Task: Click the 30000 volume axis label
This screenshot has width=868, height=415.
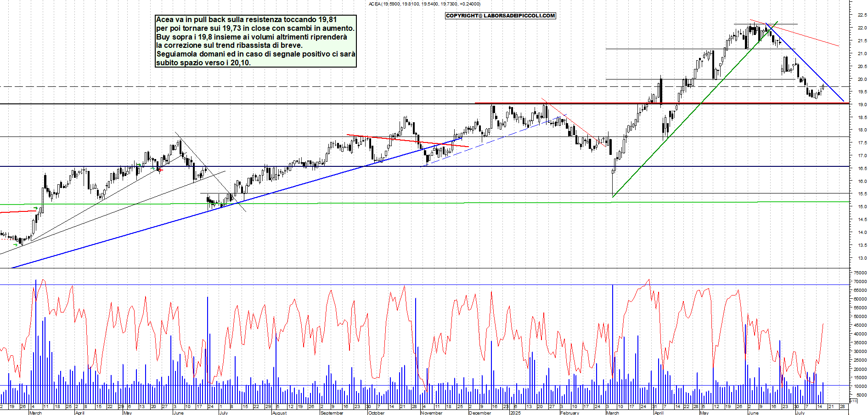Action: [x=860, y=352]
